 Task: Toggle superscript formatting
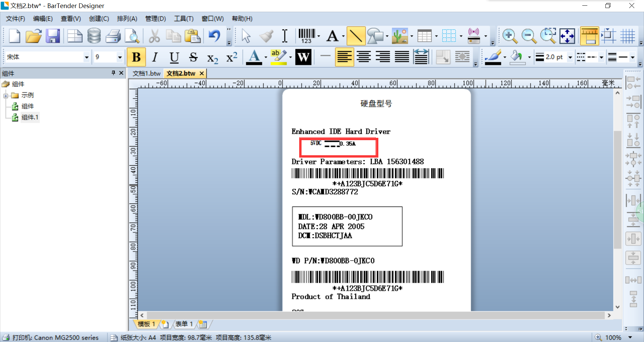(232, 57)
